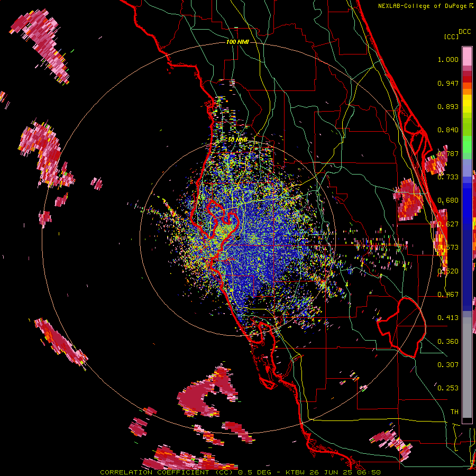Click the Correlation Coefficient KTBW caption
Viewport: 476px width, 476px height.
coord(240,472)
